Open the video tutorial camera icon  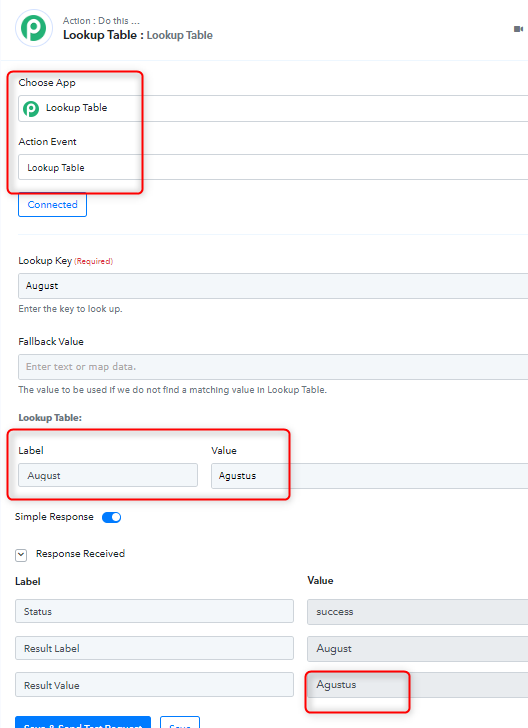(518, 29)
